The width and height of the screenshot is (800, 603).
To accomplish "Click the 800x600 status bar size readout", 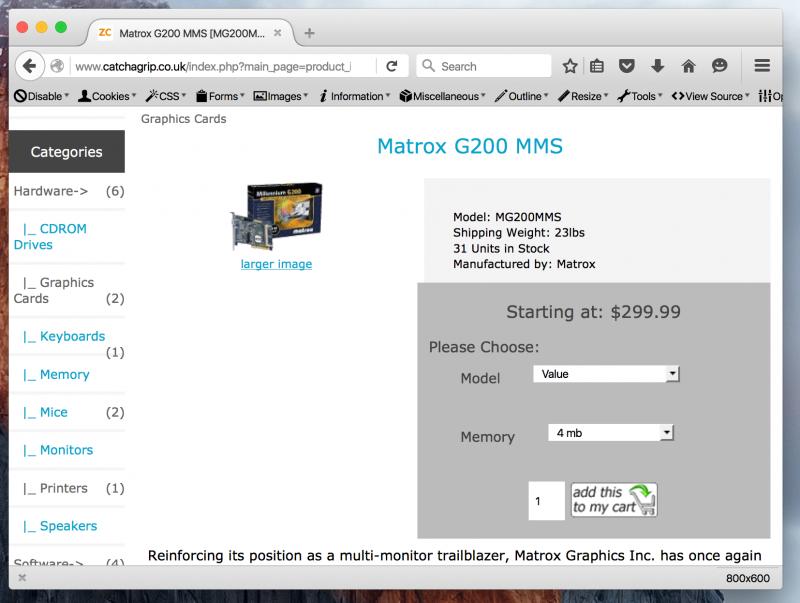I will [x=748, y=578].
